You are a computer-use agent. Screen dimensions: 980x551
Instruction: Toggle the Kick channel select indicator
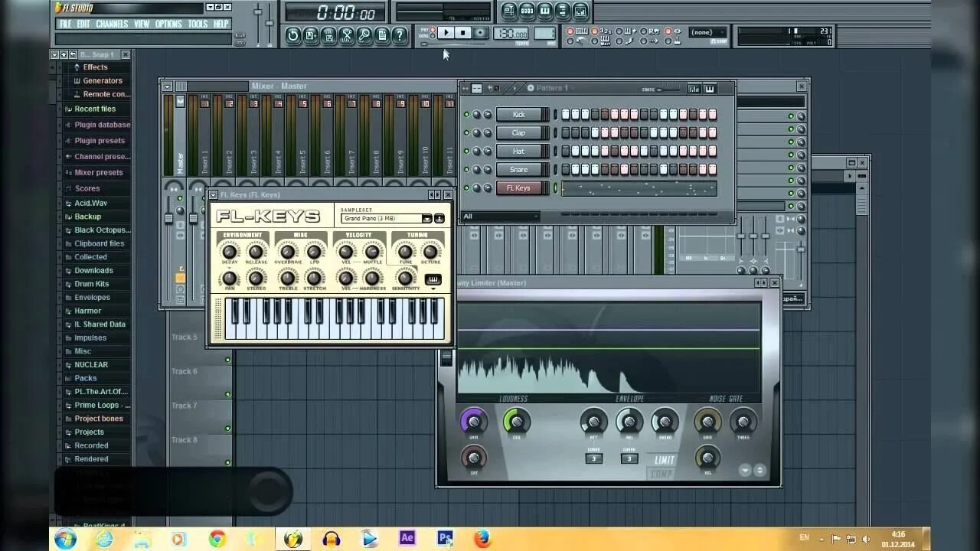pyautogui.click(x=556, y=115)
